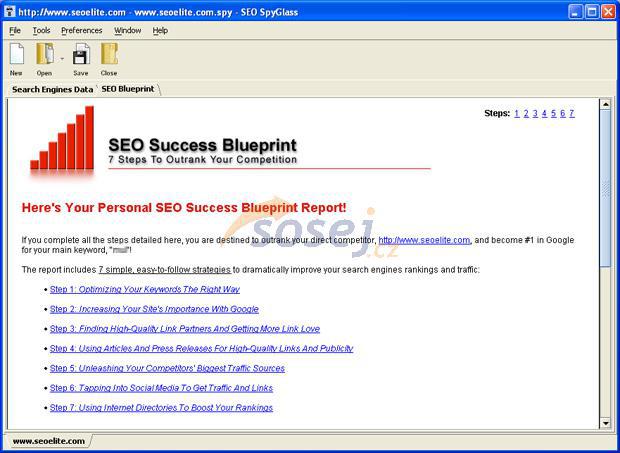Click the New project icon
620x453 pixels.
17,54
